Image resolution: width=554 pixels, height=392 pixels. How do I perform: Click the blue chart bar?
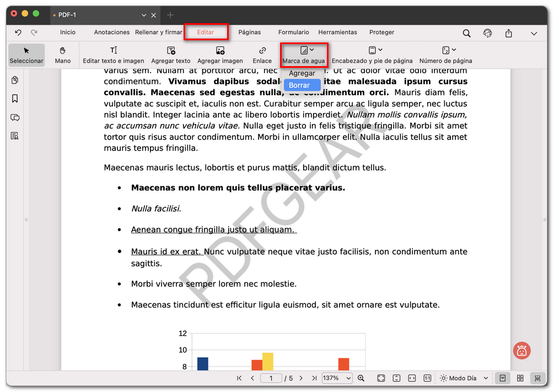(203, 364)
